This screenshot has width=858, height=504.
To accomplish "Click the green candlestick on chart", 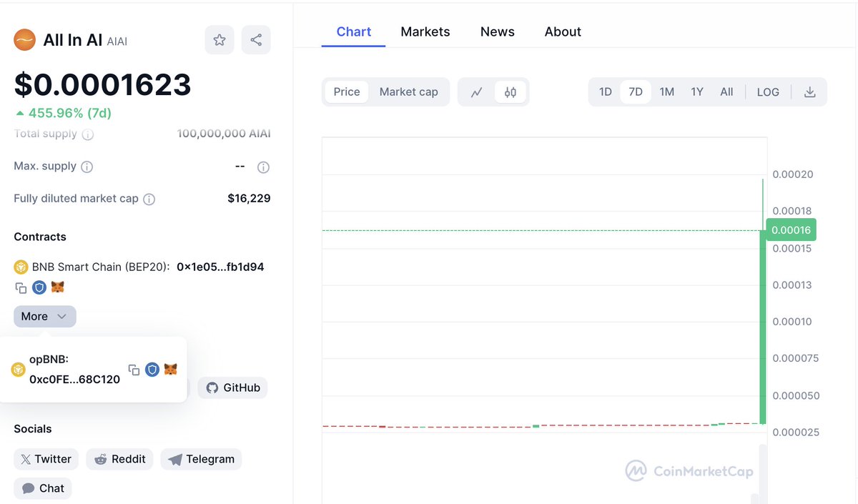I will click(x=763, y=327).
